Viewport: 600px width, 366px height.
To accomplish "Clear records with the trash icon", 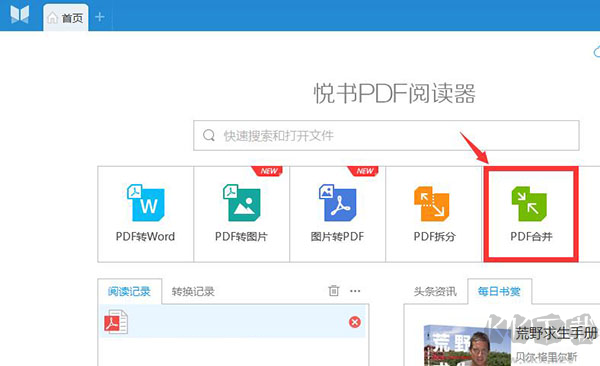I will click(x=333, y=291).
